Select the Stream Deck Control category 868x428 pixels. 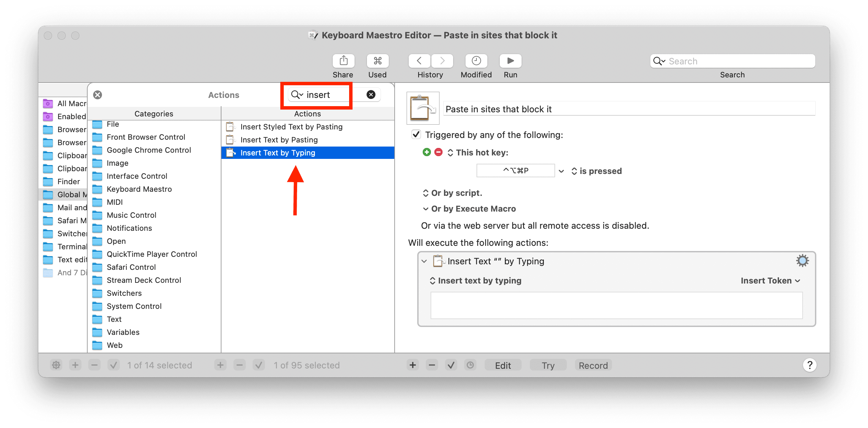[154, 280]
